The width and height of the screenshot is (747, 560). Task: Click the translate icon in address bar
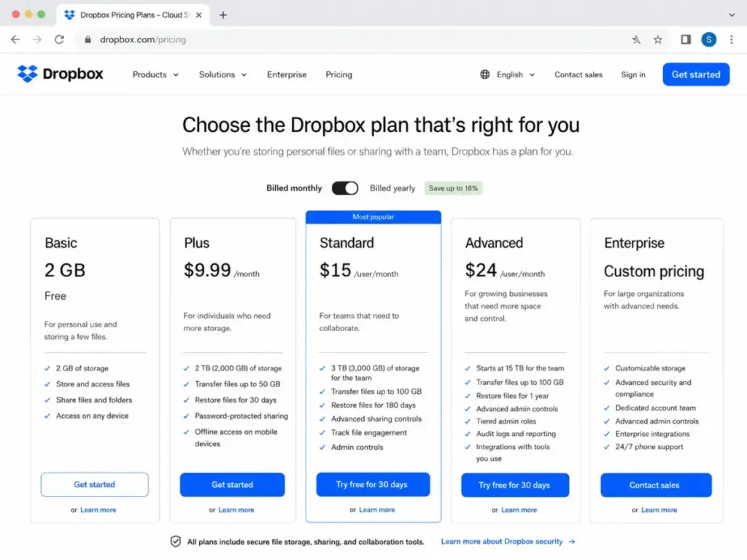pos(636,39)
